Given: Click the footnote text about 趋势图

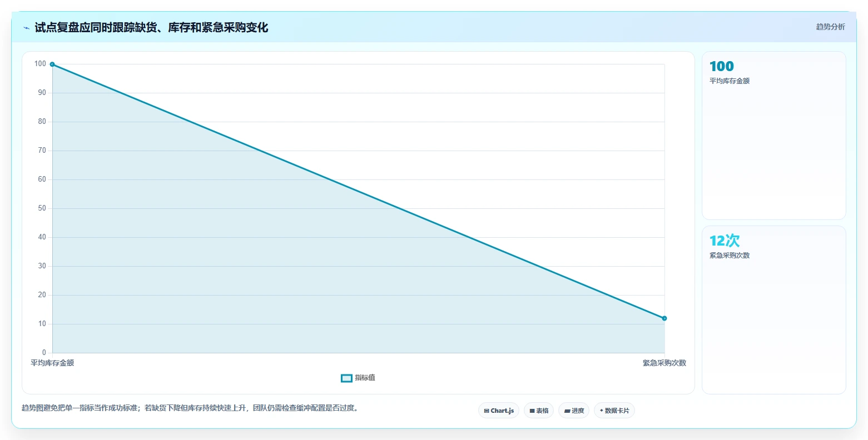Looking at the screenshot, I should pyautogui.click(x=191, y=408).
